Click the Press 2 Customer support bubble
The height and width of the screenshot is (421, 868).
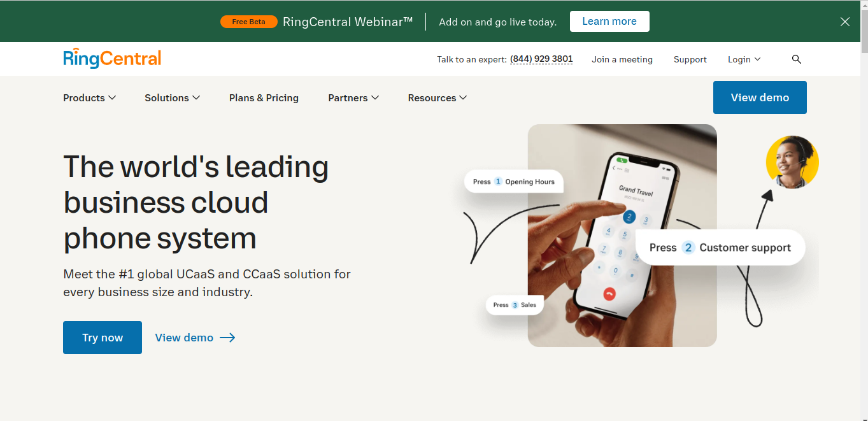(720, 248)
